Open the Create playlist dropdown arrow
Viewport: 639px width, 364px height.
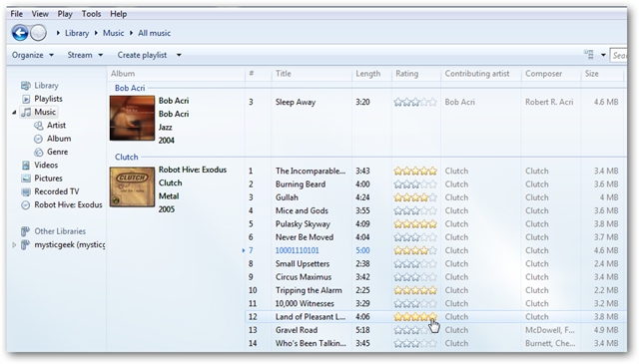coord(179,55)
